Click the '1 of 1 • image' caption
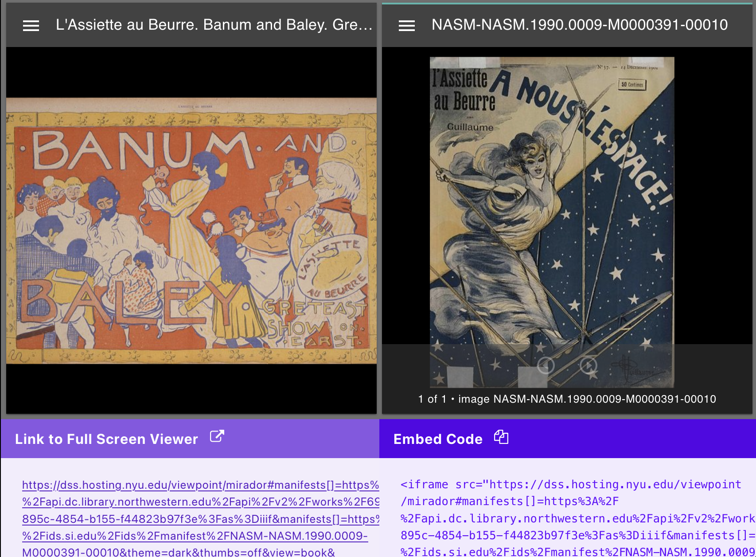 point(567,399)
